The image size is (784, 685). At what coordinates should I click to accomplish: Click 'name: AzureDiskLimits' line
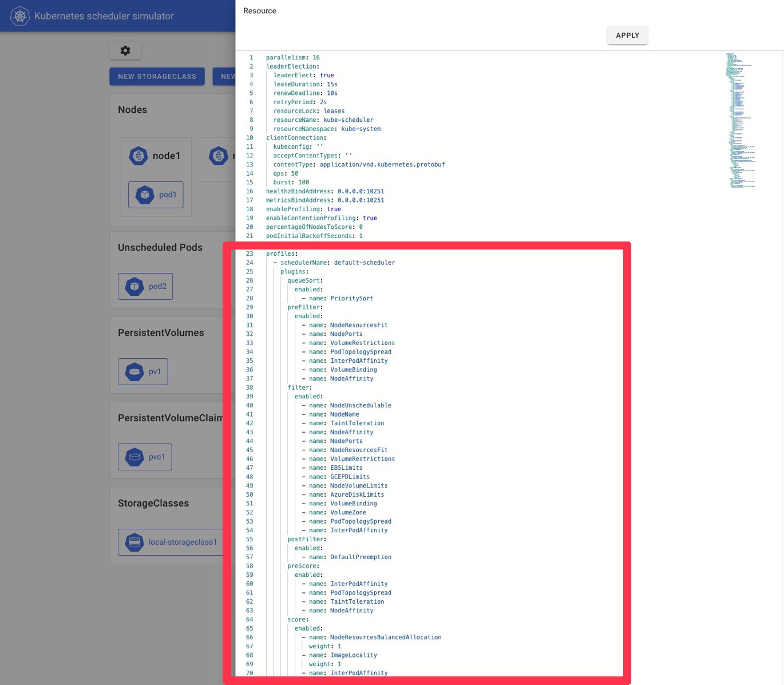(x=343, y=494)
